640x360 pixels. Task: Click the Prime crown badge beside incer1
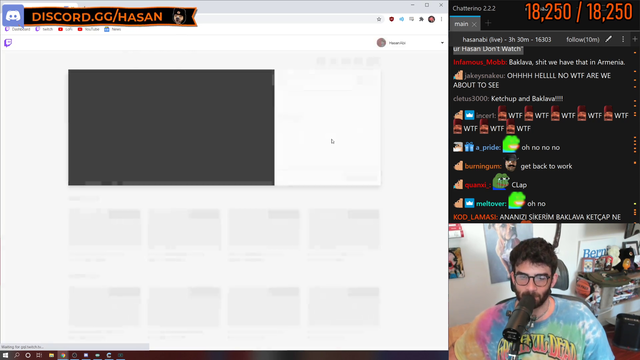click(x=469, y=116)
